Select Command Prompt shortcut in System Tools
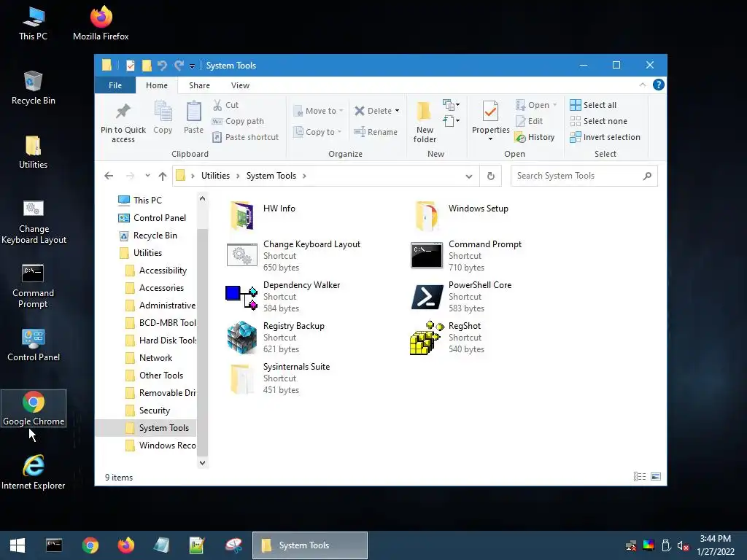This screenshot has height=560, width=747. pyautogui.click(x=466, y=256)
